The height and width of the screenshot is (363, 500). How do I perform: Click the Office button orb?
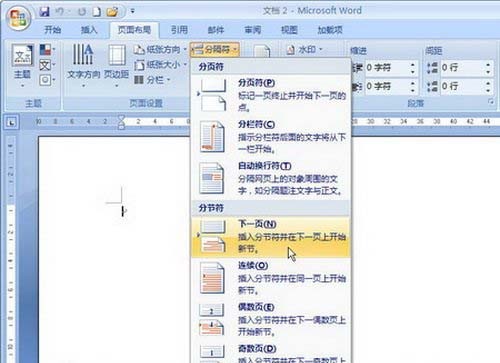point(18,18)
